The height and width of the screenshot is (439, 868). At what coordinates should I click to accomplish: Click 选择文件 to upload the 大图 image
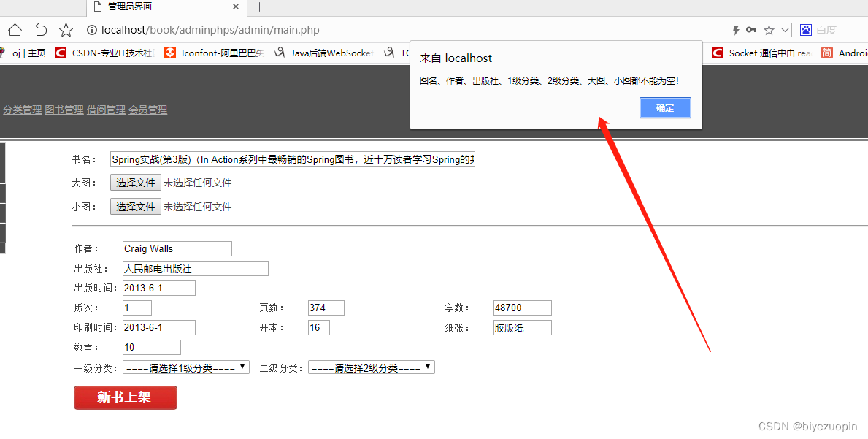[x=135, y=182]
